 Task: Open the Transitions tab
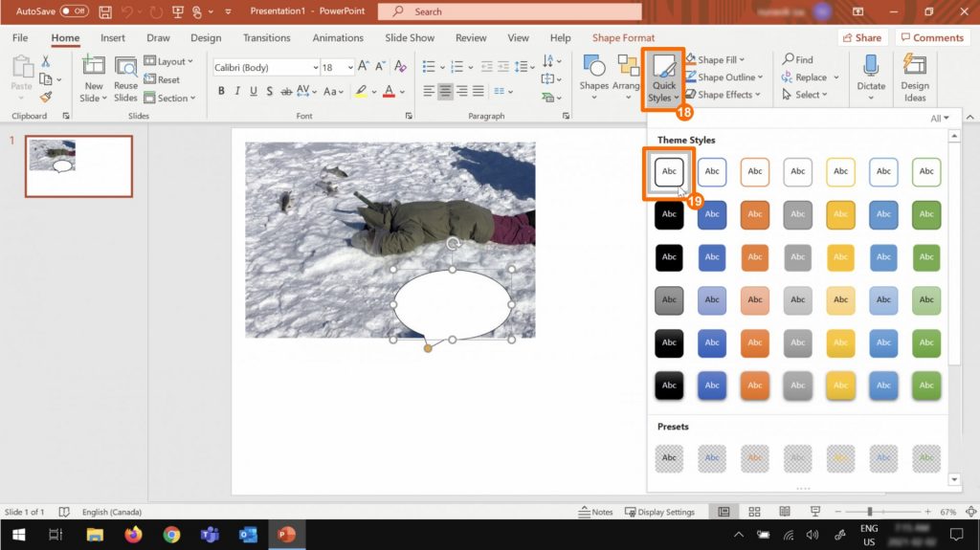click(266, 38)
